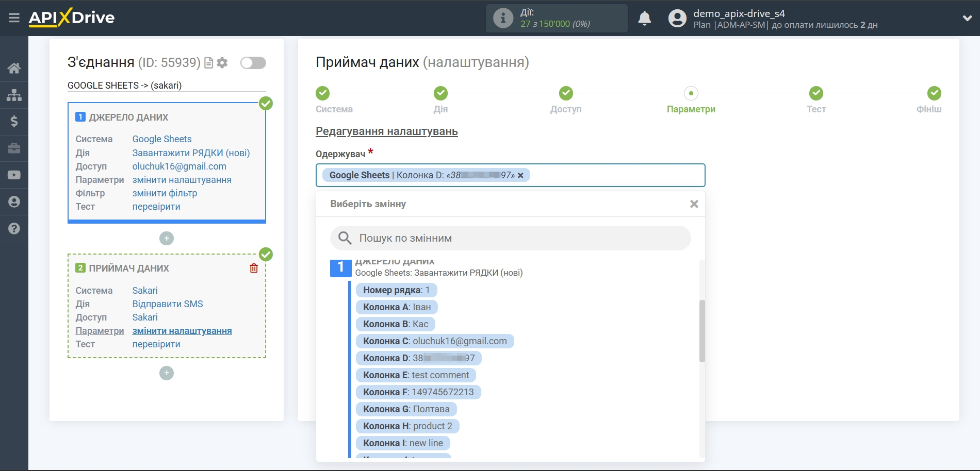This screenshot has height=471, width=980.
Task: Open the YouTube video icon in sidebar
Action: tap(14, 175)
